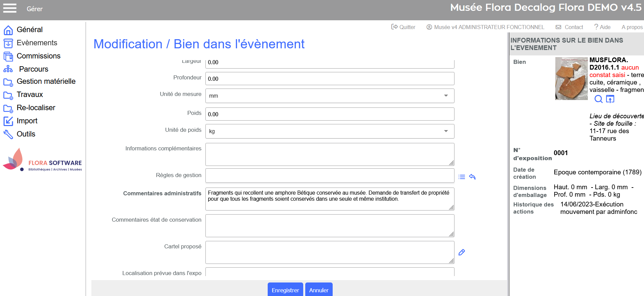Click the pottery fragment thumbnail
The height and width of the screenshot is (296, 644).
pyautogui.click(x=571, y=78)
